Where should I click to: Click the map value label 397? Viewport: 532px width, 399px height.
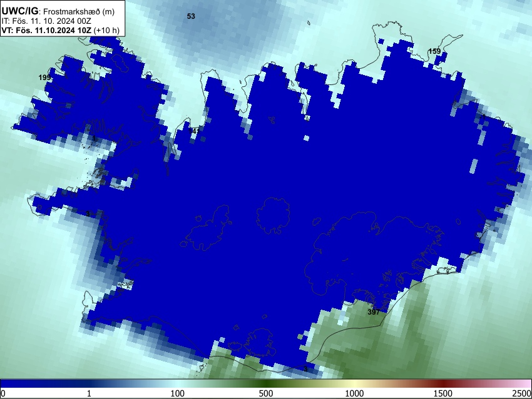click(374, 312)
